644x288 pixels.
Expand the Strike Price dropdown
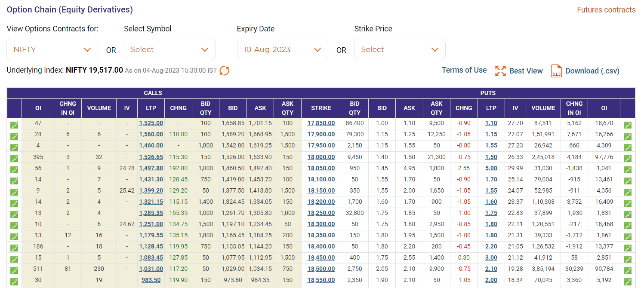click(400, 49)
